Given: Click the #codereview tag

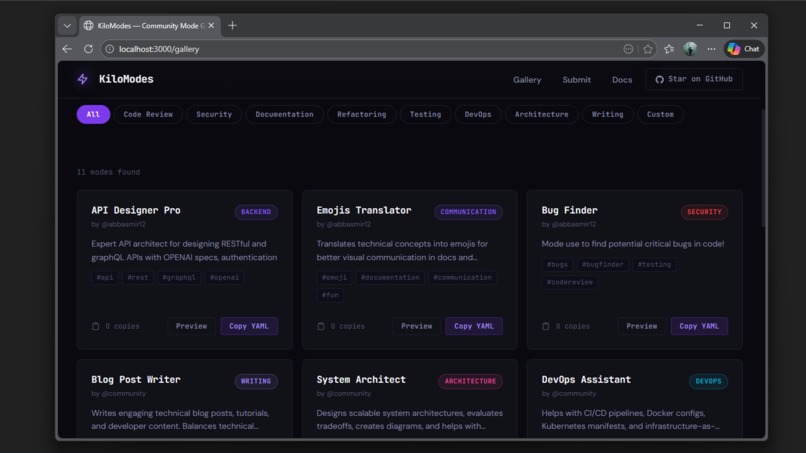Looking at the screenshot, I should tap(570, 282).
